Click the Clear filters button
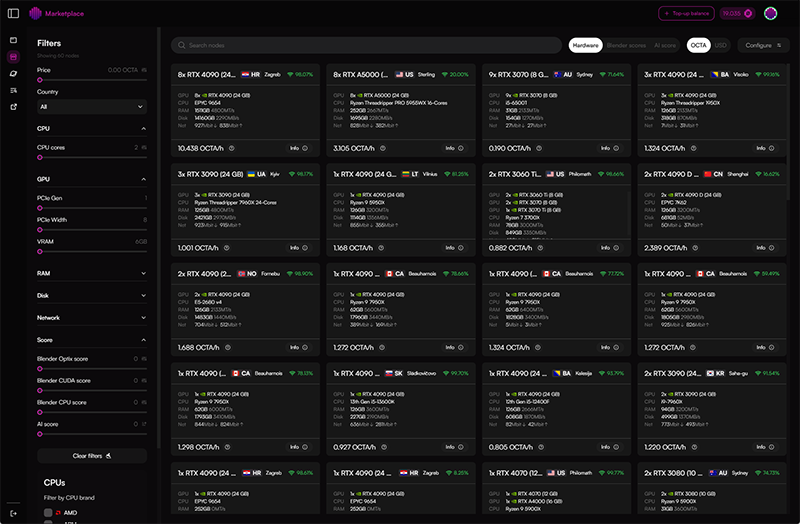Viewport: 800px width, 524px height. coord(92,456)
